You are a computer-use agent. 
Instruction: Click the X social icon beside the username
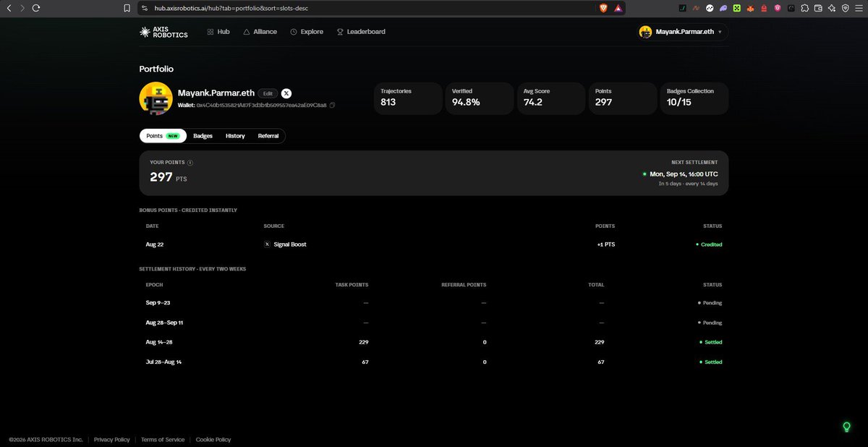(x=286, y=93)
